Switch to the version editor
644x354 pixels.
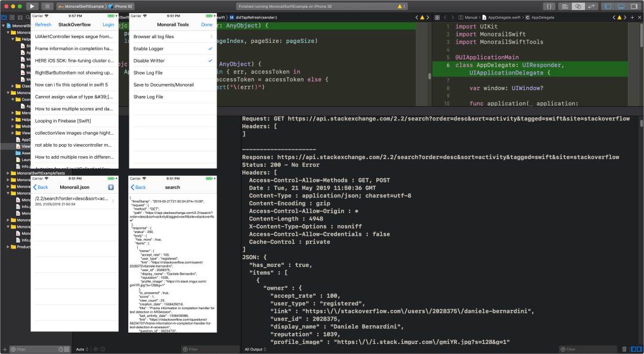592,6
